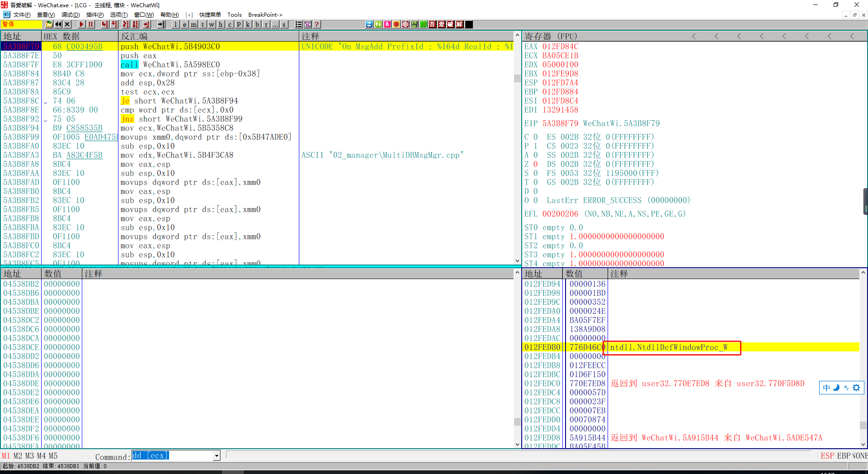868x474 pixels.
Task: Switch to memory view M3
Action: [x=29, y=456]
